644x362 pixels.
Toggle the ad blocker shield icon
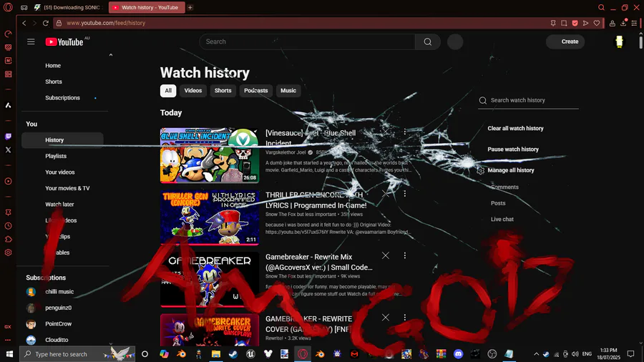click(575, 23)
